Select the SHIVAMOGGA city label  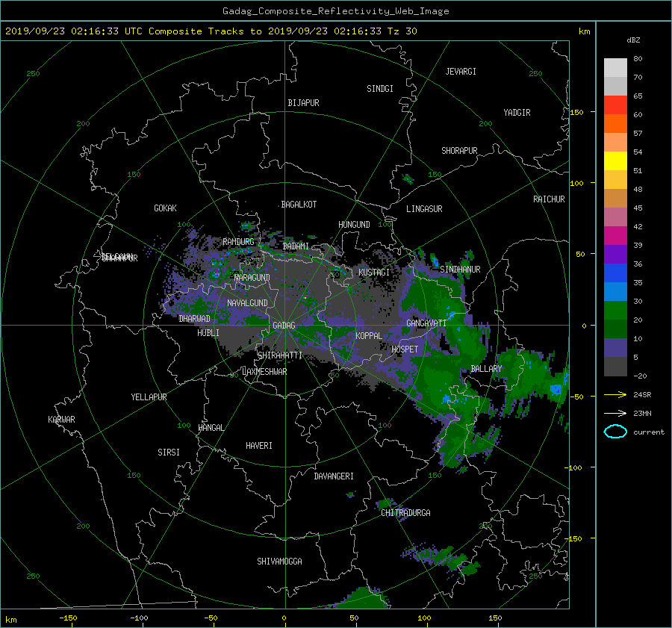point(279,562)
